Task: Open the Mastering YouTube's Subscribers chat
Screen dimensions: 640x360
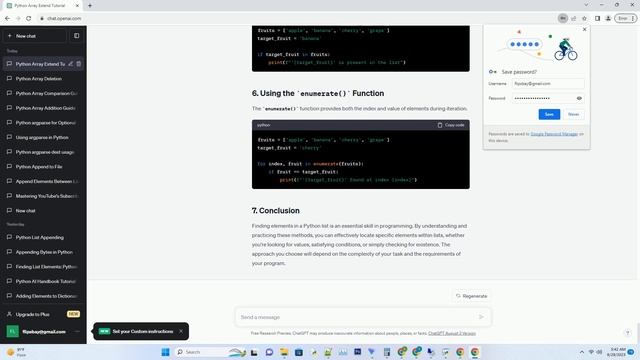Action: (x=43, y=196)
